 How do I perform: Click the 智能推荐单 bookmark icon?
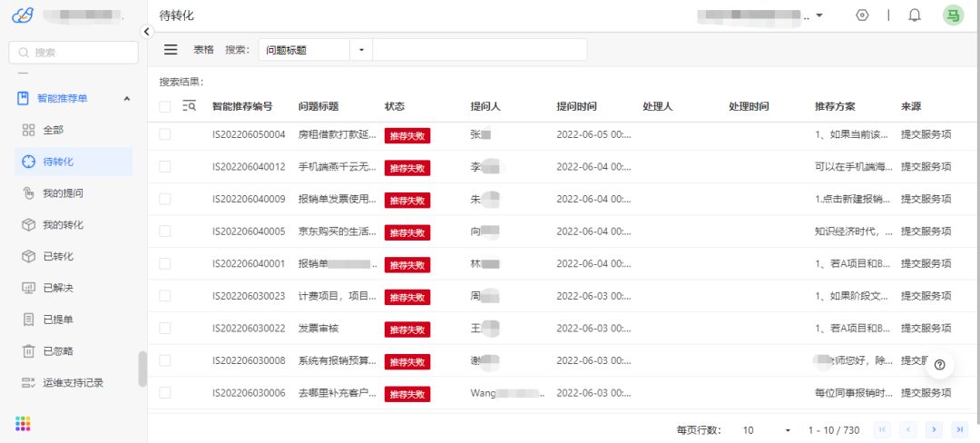pos(23,98)
